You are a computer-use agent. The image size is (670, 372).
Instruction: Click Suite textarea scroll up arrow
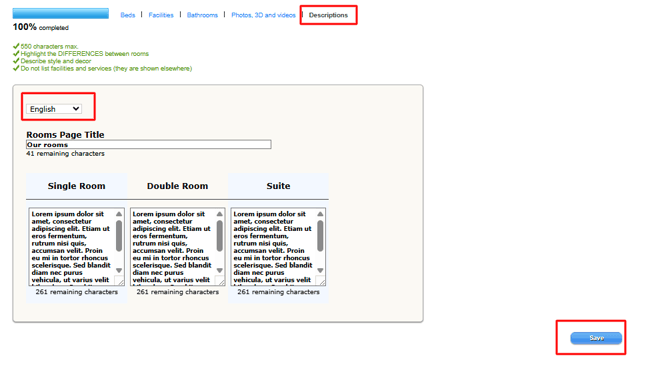[x=320, y=214]
